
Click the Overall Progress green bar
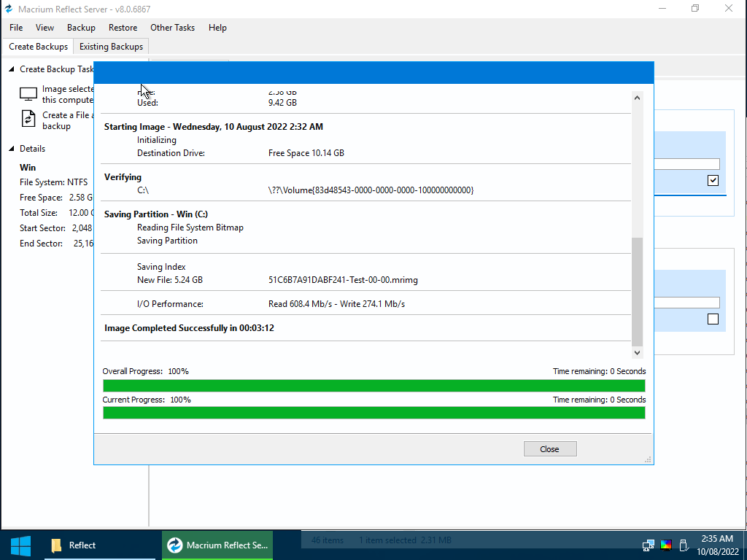(x=374, y=386)
